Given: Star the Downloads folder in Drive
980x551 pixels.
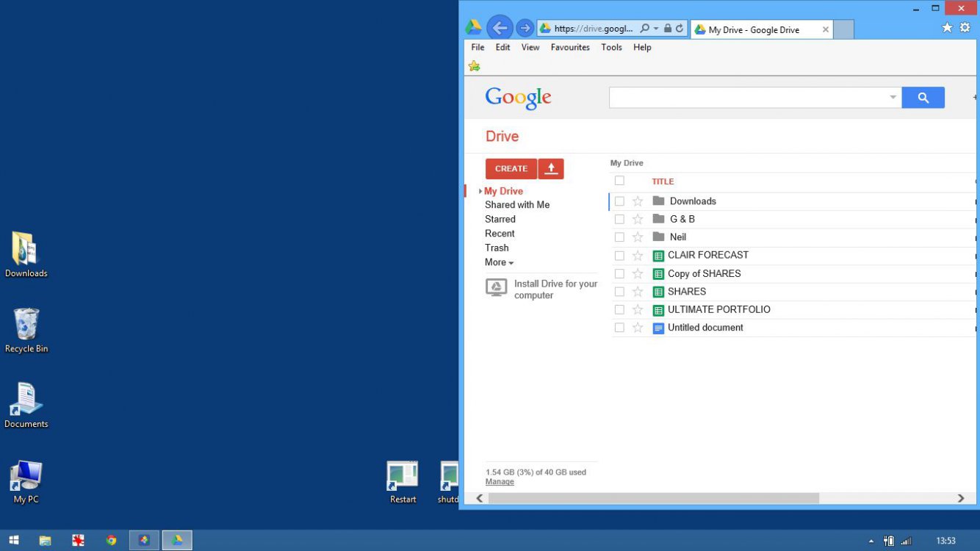Looking at the screenshot, I should coord(638,201).
